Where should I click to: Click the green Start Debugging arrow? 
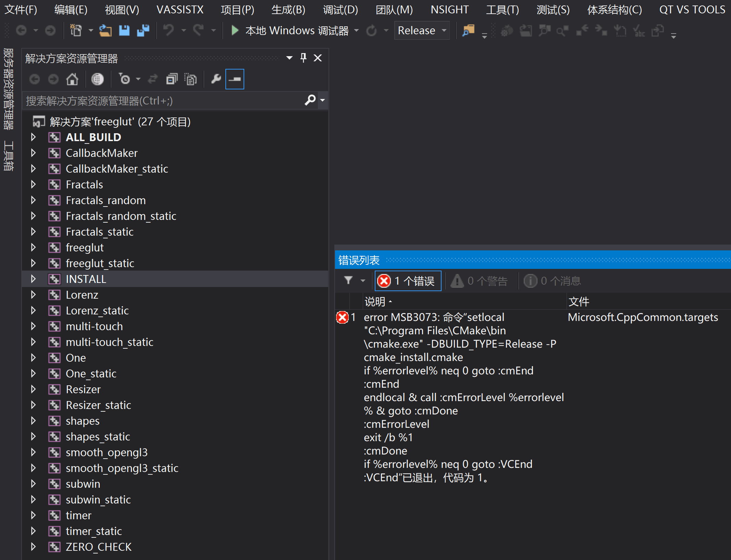tap(235, 30)
